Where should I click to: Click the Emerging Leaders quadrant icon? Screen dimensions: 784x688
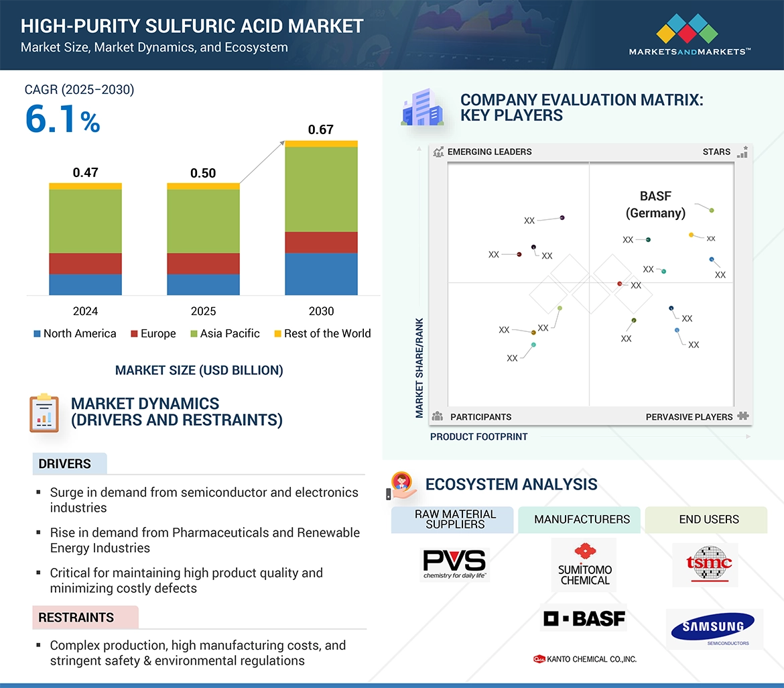coord(439,152)
